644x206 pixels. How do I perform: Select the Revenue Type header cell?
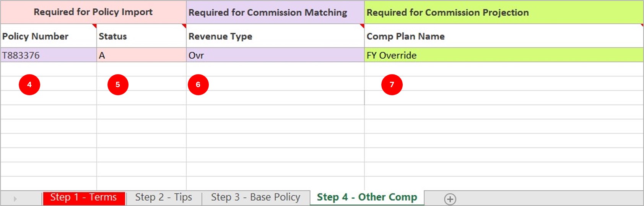click(x=275, y=36)
